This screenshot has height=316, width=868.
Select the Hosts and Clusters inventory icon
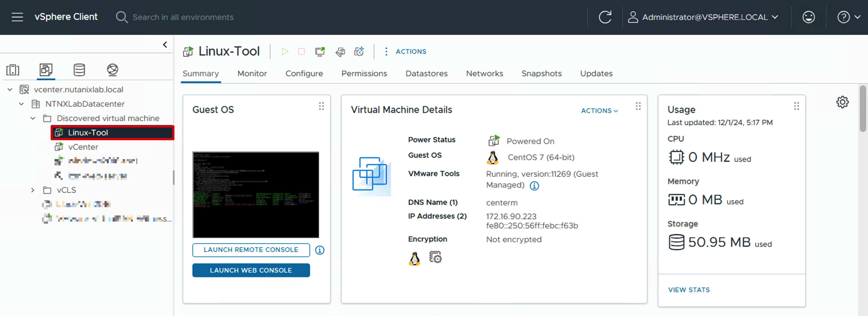[13, 70]
